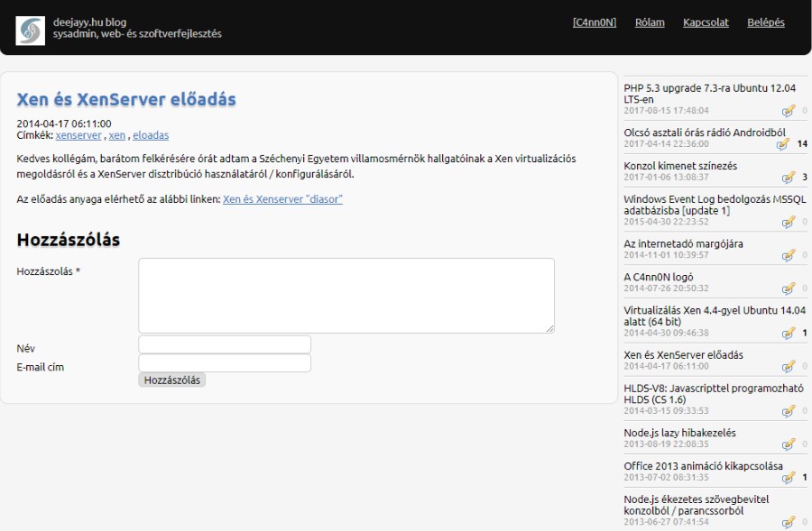Viewport: 812px width, 531px height.
Task: Click comment icon for A C4nn0N logó post
Action: point(789,288)
